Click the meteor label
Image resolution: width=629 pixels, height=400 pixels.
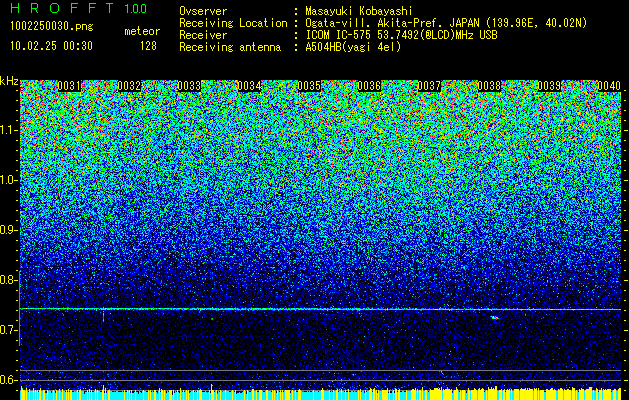point(142,31)
